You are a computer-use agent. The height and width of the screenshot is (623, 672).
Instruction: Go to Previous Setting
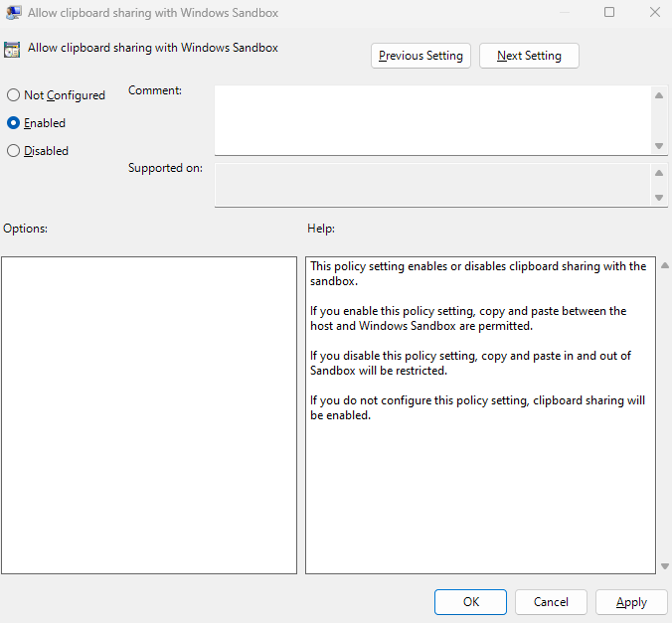pos(420,56)
